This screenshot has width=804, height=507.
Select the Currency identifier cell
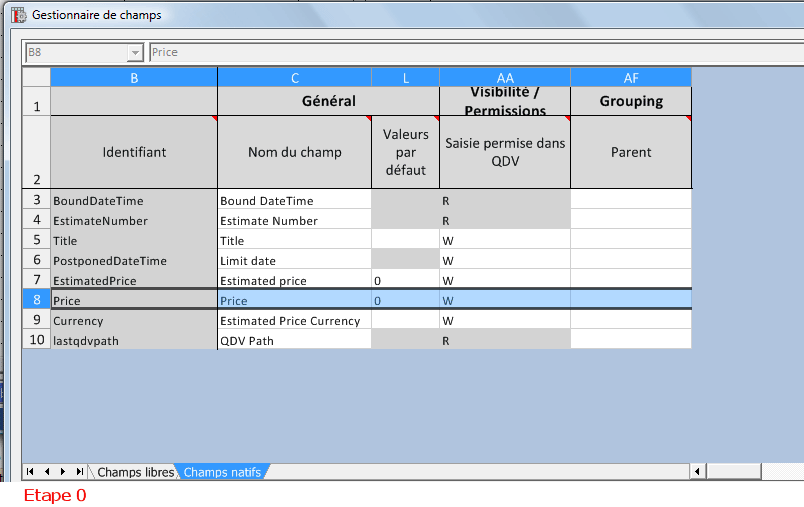(x=134, y=320)
